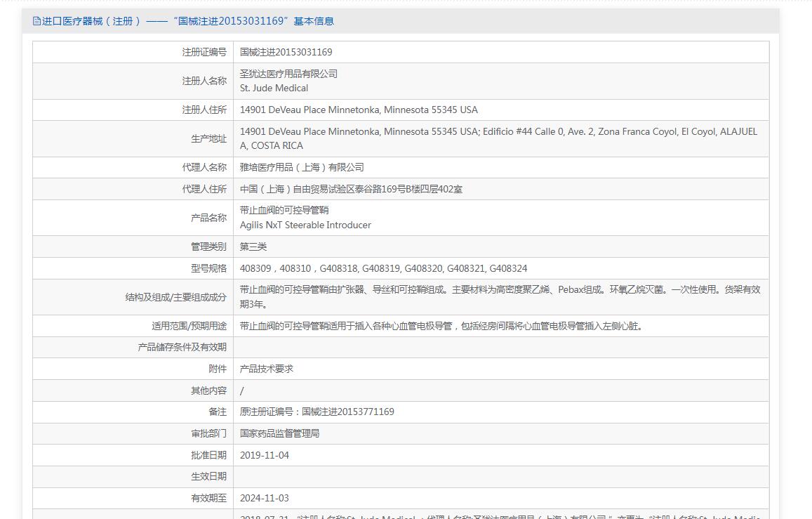Screen dimensions: 812x519
Task: Click the 注册人名称 label
Action: pyautogui.click(x=204, y=81)
